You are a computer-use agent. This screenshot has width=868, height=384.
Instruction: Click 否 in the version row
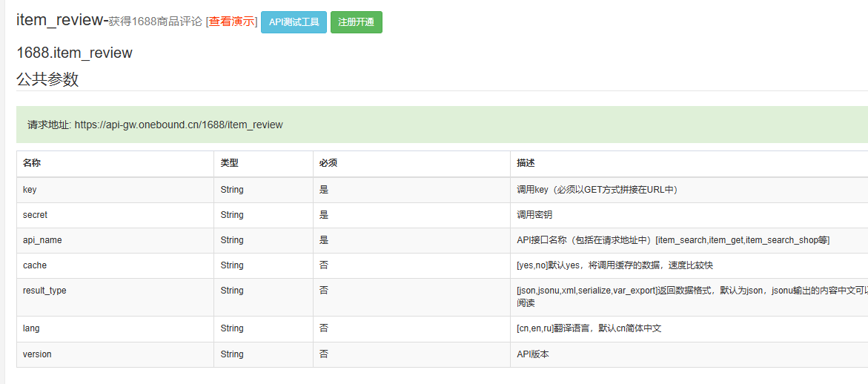coord(324,354)
